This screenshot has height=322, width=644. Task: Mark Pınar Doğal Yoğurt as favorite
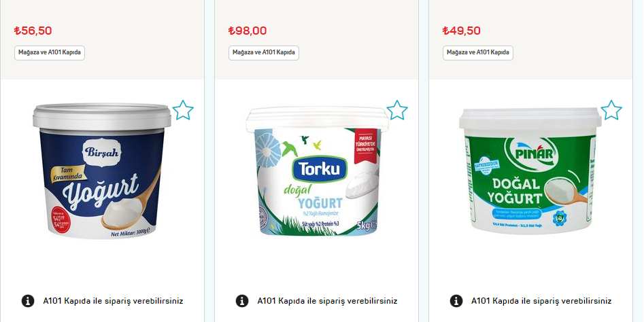pyautogui.click(x=611, y=110)
